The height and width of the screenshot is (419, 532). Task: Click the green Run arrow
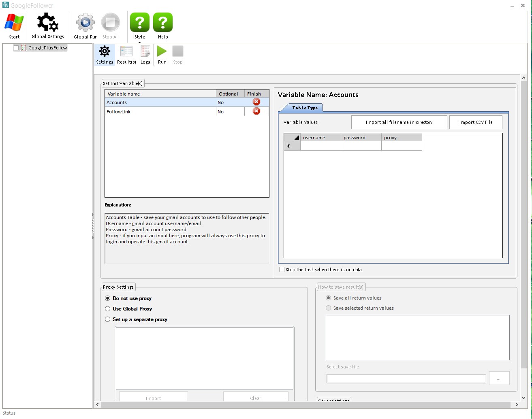pyautogui.click(x=162, y=51)
